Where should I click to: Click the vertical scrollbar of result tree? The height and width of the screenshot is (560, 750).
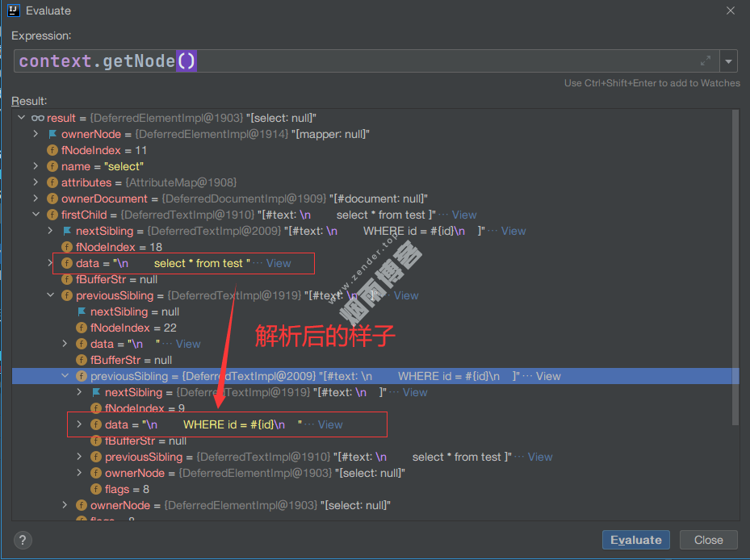pos(735,266)
